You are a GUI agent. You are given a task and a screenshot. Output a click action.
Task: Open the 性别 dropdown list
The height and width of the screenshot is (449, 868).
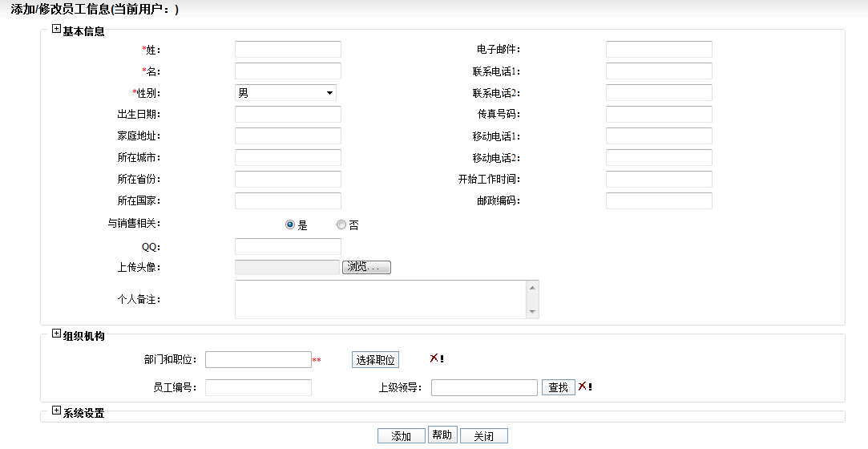coord(285,93)
